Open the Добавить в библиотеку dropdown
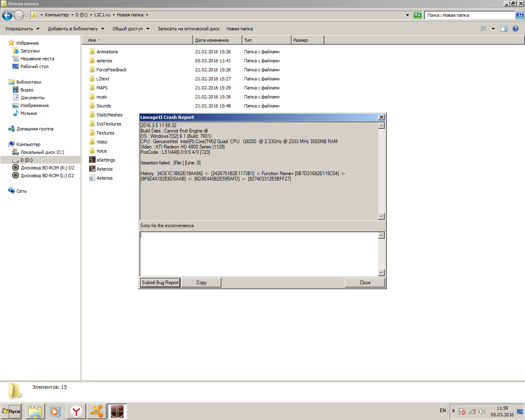Screen dimensions: 525x420 (x=76, y=29)
